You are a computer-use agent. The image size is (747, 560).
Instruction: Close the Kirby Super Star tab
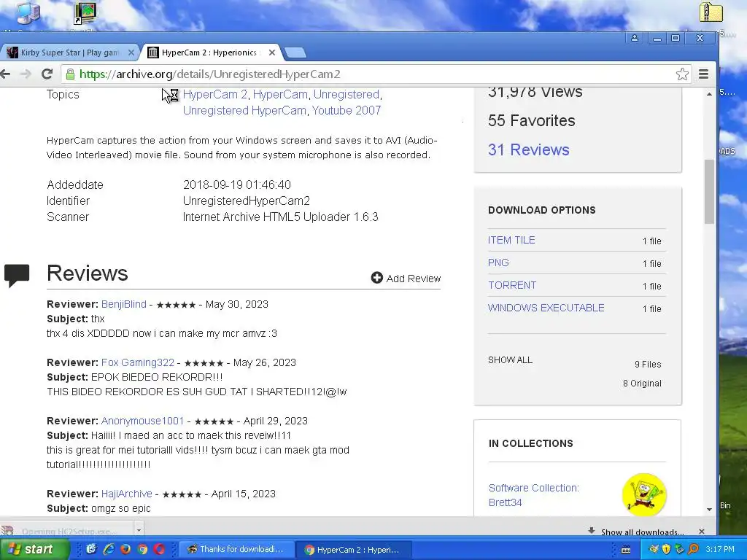(131, 52)
